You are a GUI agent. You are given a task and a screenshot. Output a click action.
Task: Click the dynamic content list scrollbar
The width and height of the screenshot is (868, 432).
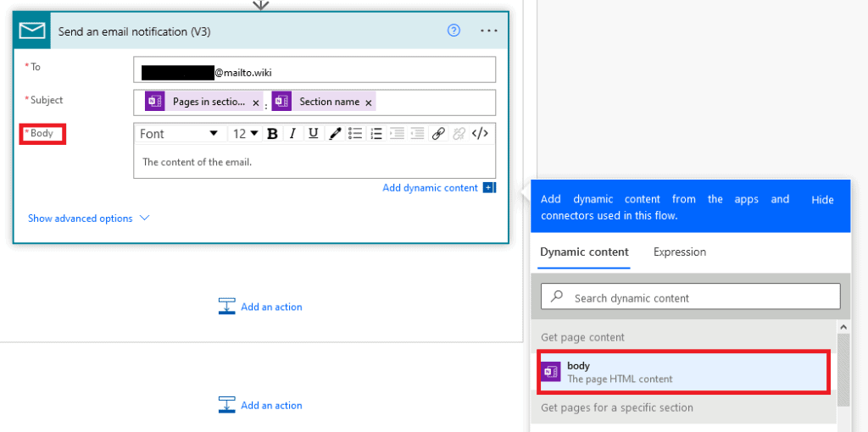pos(843,369)
